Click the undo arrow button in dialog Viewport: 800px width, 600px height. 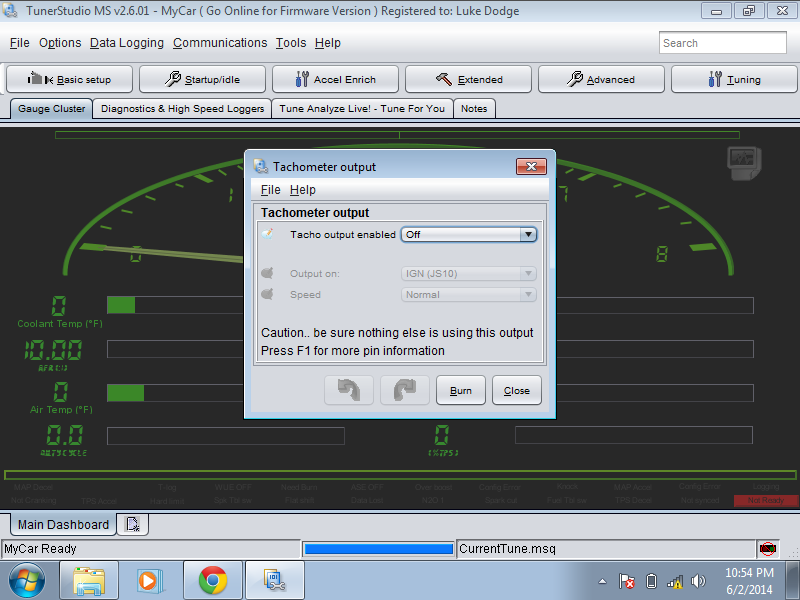(x=349, y=390)
